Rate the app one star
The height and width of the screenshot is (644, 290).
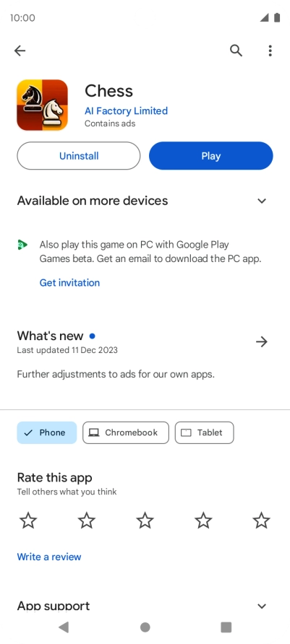click(x=28, y=521)
